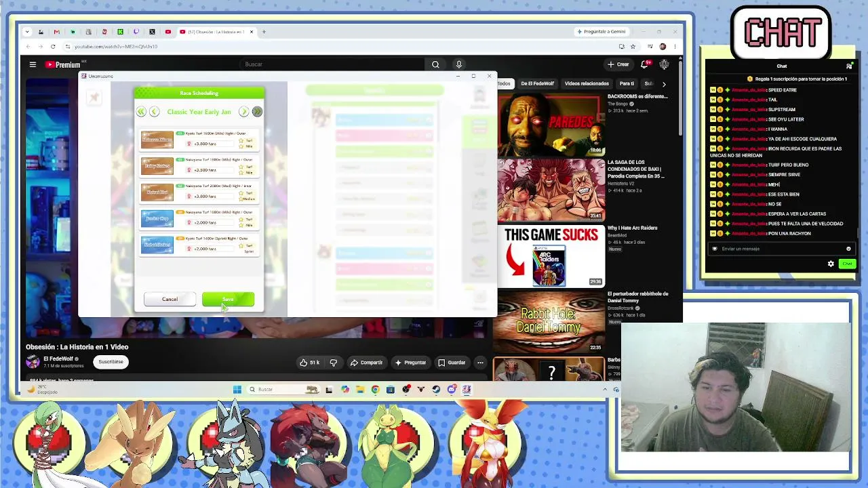Select the Kyoto Turf 1400m Sprint race
This screenshot has height=488, width=868.
click(198, 245)
